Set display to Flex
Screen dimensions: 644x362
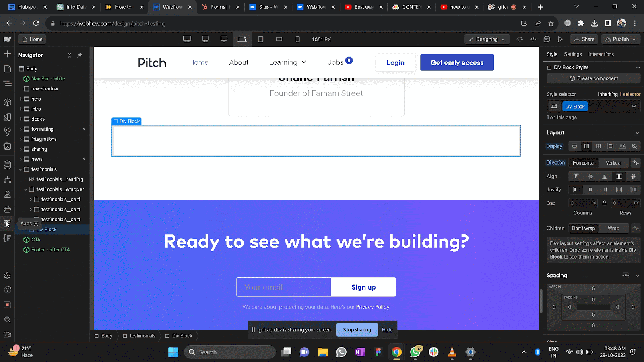pyautogui.click(x=586, y=146)
